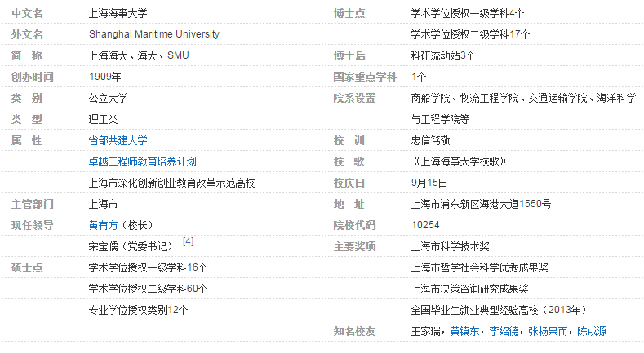Image resolution: width=644 pixels, height=353 pixels.
Task: Select the alumni name 王家瑞
Action: pyautogui.click(x=425, y=331)
